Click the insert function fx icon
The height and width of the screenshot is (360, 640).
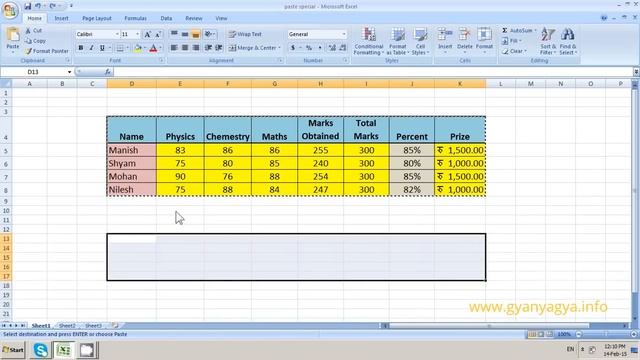(x=108, y=72)
